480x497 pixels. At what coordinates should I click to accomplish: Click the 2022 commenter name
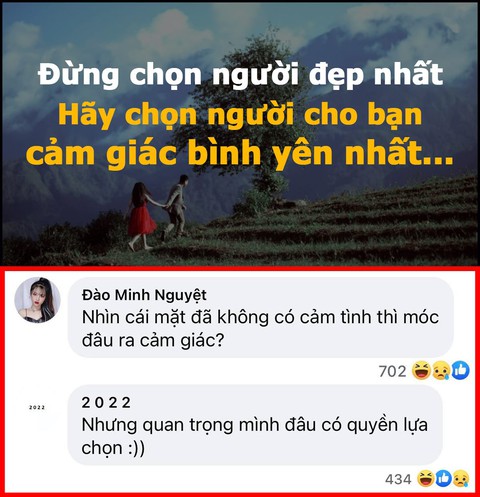pos(106,403)
